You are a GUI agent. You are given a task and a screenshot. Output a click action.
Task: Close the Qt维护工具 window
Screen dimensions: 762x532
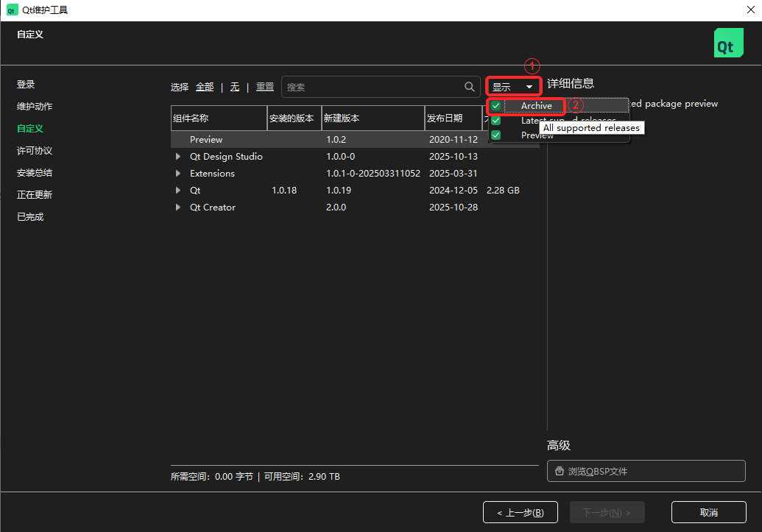coord(750,10)
